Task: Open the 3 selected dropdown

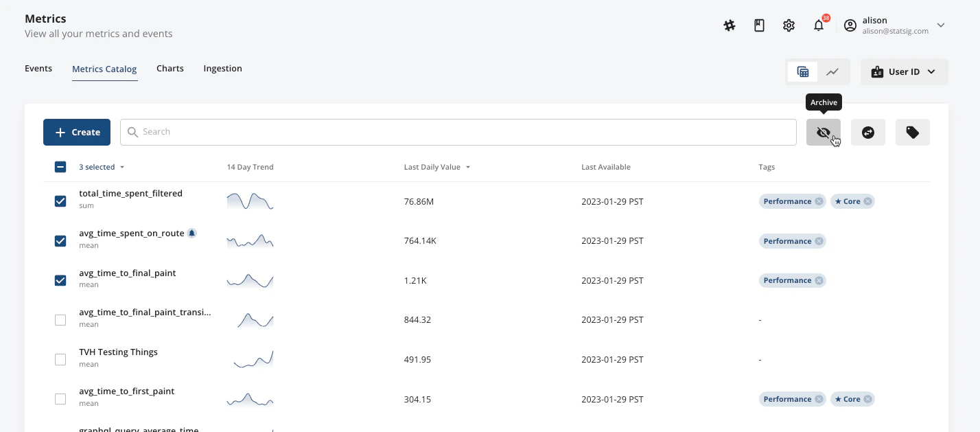Action: click(102, 167)
